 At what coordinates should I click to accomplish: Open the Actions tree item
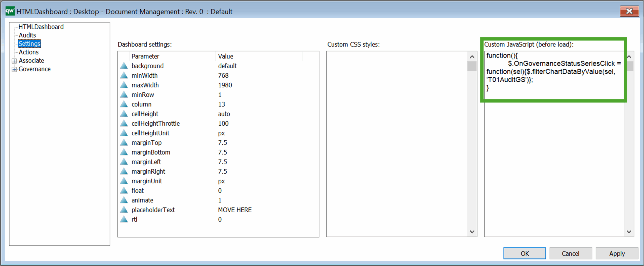click(28, 52)
